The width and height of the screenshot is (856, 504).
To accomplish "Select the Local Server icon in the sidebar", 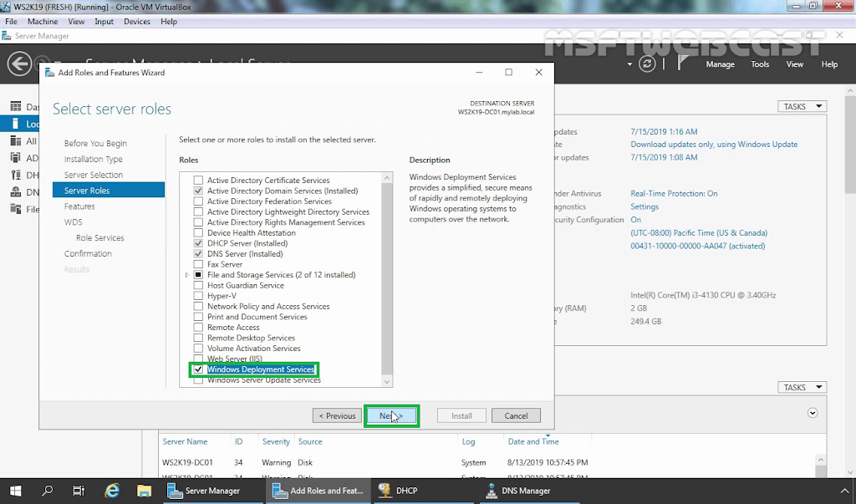I will 16,124.
